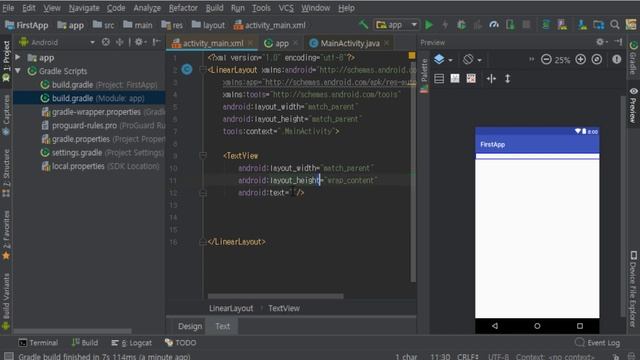Click the horizontal expand arrows icon in preview
This screenshot has height=360, width=640.
[491, 78]
